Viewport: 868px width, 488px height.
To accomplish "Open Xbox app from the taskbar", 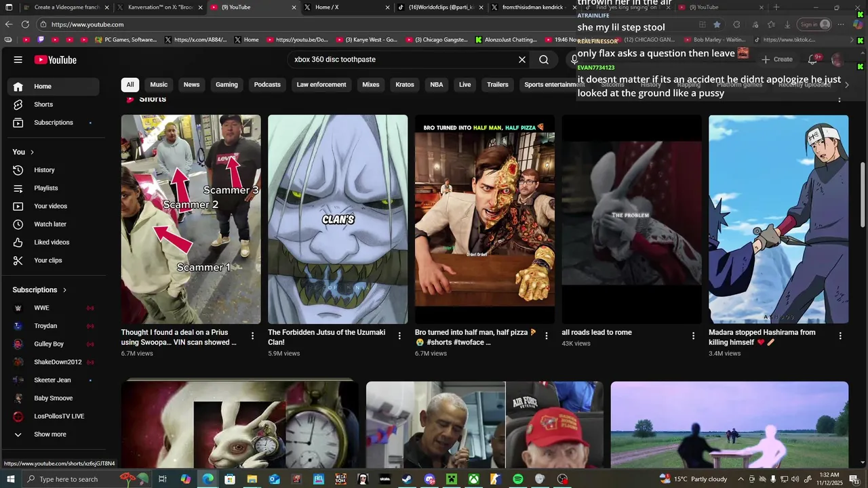I will point(473,479).
